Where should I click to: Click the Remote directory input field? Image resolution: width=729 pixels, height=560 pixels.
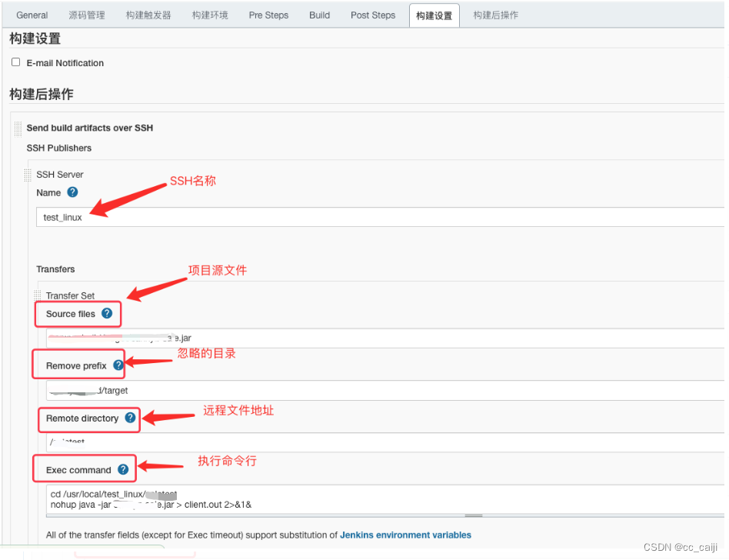[385, 442]
